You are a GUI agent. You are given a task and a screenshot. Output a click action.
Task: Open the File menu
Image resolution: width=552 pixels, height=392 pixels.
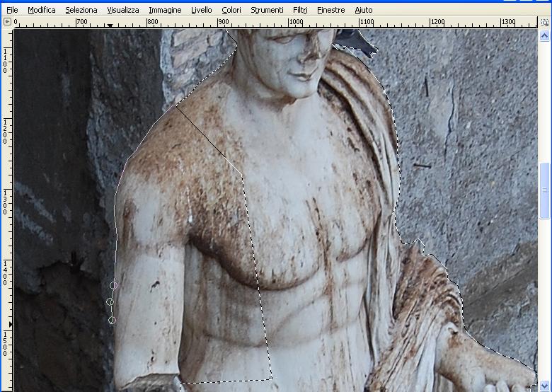[x=12, y=10]
